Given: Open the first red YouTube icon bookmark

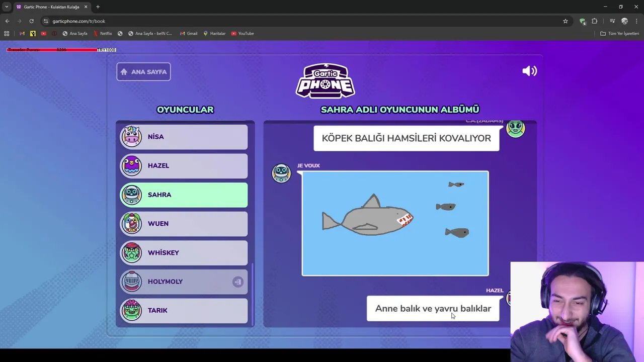Looking at the screenshot, I should click(44, 34).
